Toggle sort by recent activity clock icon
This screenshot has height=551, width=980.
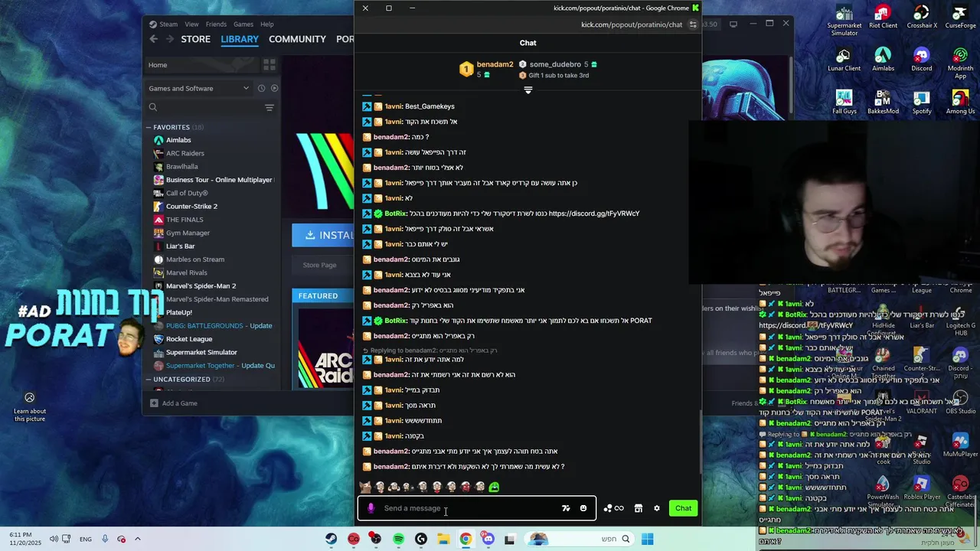(261, 88)
